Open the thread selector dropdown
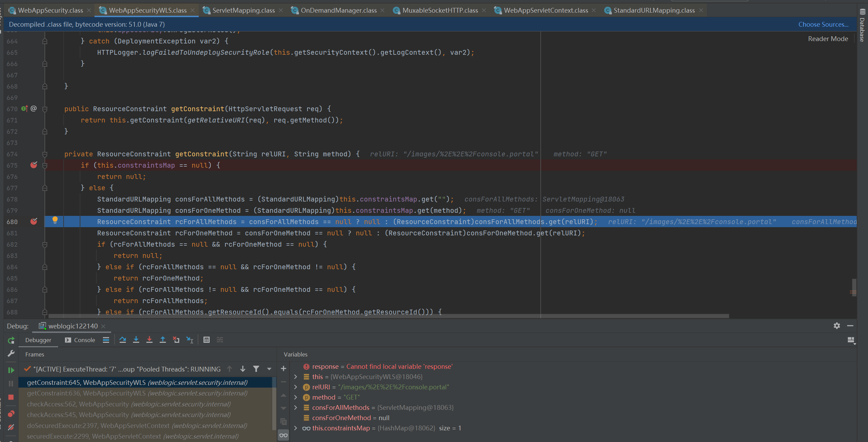 (x=269, y=369)
